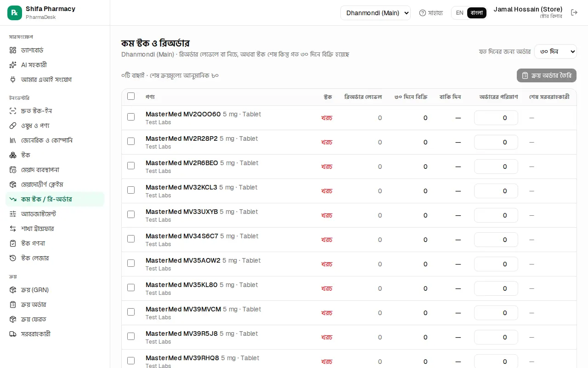The image size is (588, 368).
Task: Click the শাখা ট্রান্সফার arrows icon
Action: 13,229
